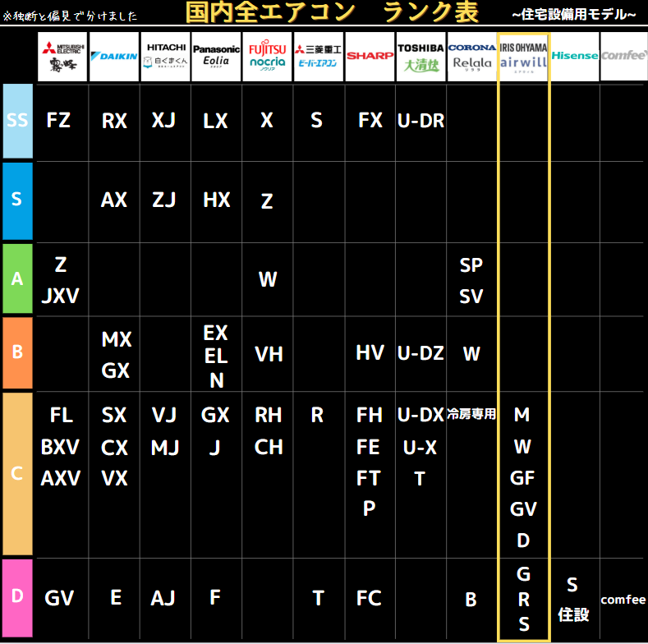This screenshot has height=644, width=648.
Task: Select EL in the Panasonic column
Action: coord(216,356)
